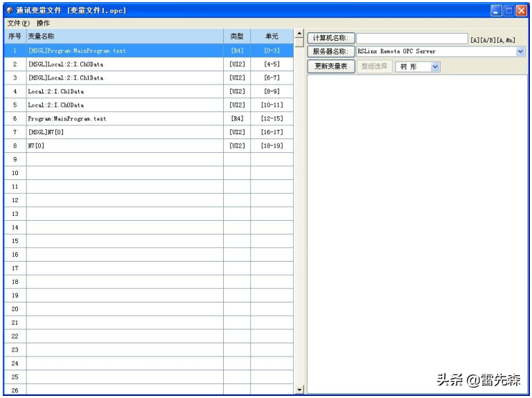Open the 操作 menu
Image resolution: width=532 pixels, height=398 pixels.
pos(43,24)
